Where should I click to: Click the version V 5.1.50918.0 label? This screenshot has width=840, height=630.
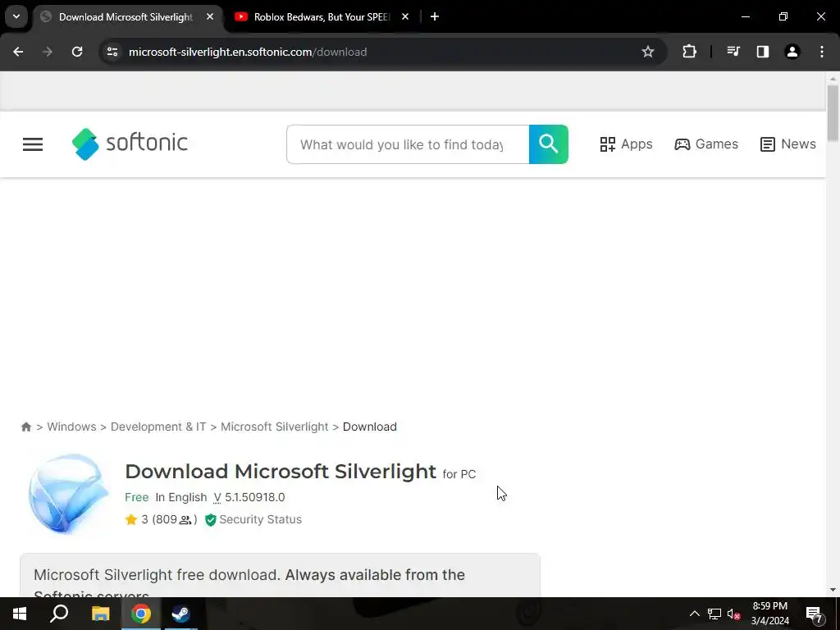(249, 497)
